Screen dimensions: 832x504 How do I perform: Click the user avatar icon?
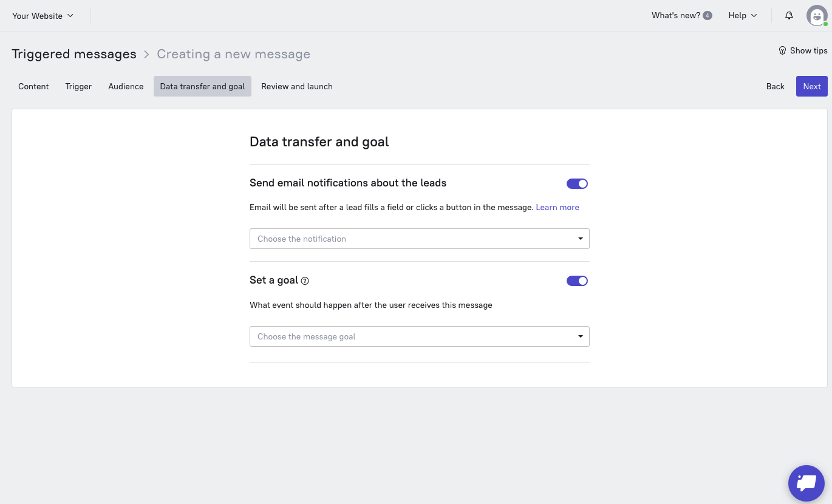[817, 16]
